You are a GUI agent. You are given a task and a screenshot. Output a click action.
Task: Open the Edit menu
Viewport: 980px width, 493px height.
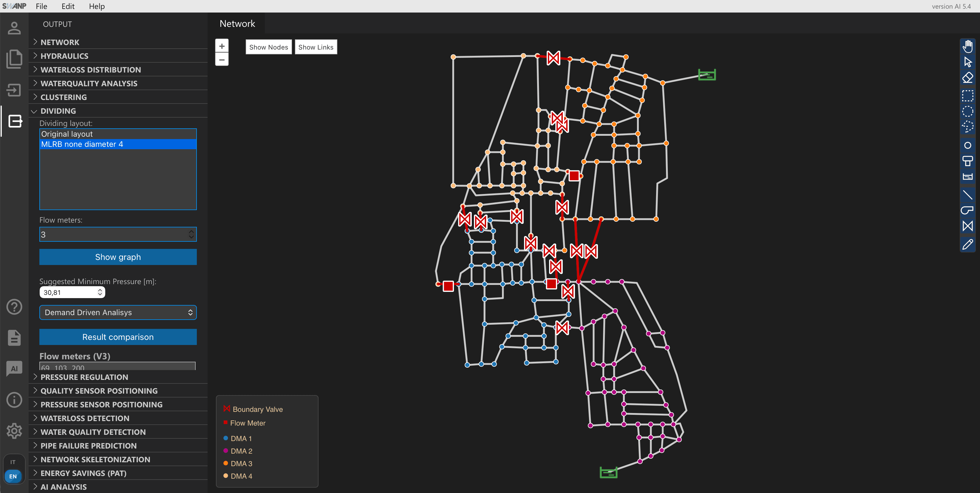point(68,6)
